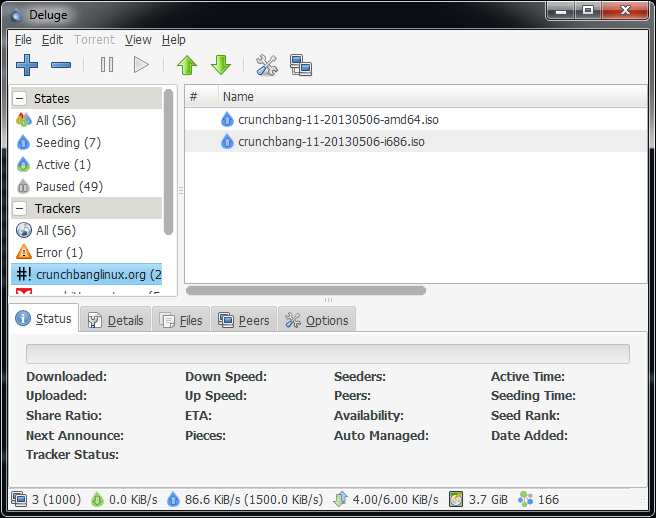Filter by Paused (49) state
656x518 pixels.
click(x=86, y=186)
